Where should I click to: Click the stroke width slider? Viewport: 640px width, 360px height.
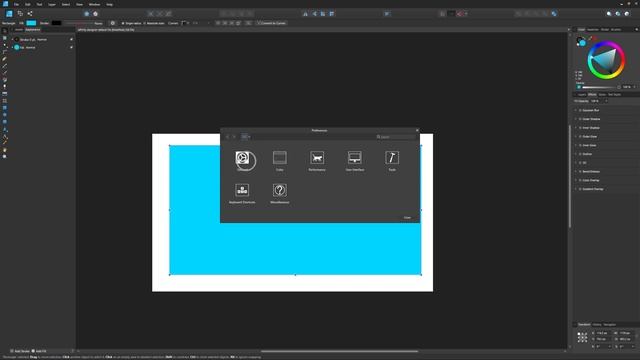tap(80, 23)
